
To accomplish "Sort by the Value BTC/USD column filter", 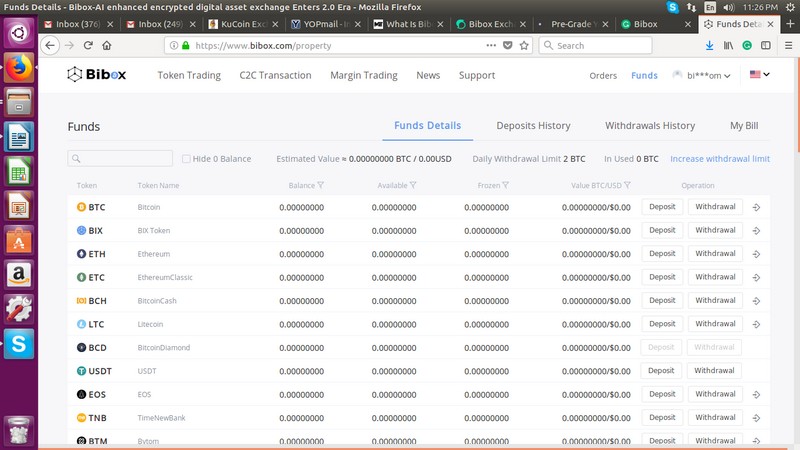I will tap(628, 185).
